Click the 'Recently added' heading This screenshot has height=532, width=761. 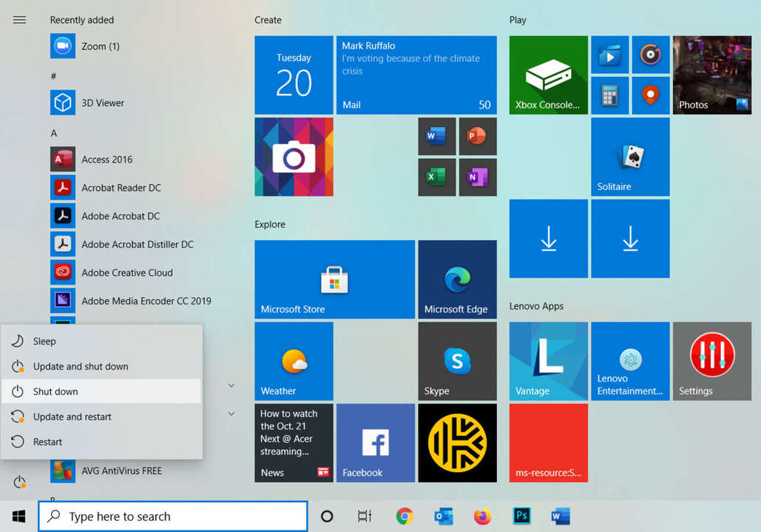(82, 20)
